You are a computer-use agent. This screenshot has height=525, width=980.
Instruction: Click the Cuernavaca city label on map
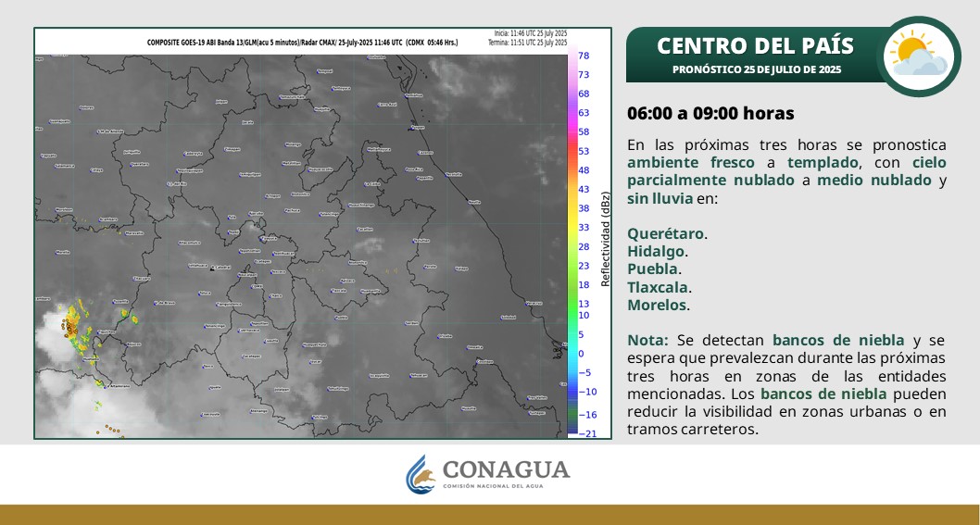tap(248, 330)
